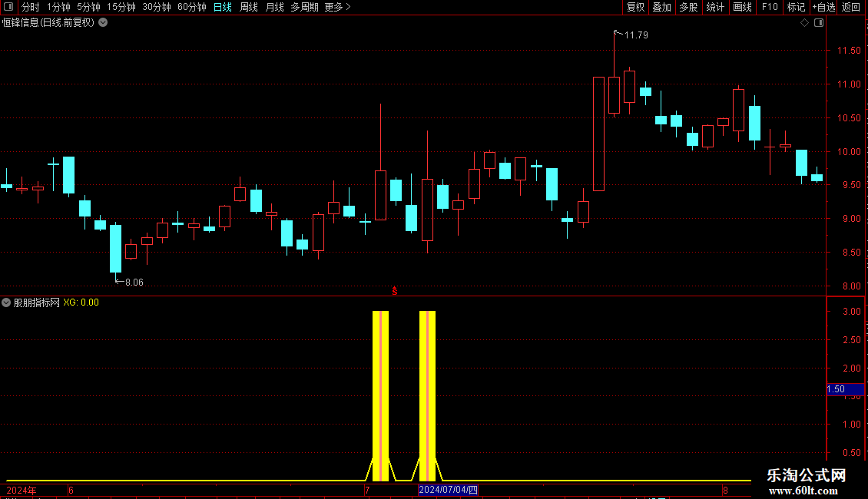Viewport: 868px width, 499px height.
Task: Select the 5分钟 period
Action: coord(88,7)
